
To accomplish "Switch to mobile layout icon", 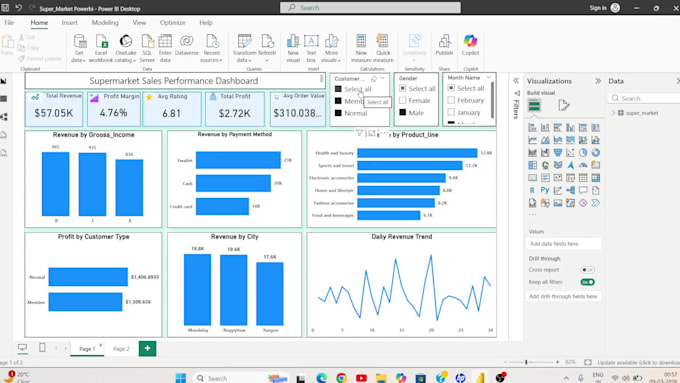I will 42,347.
